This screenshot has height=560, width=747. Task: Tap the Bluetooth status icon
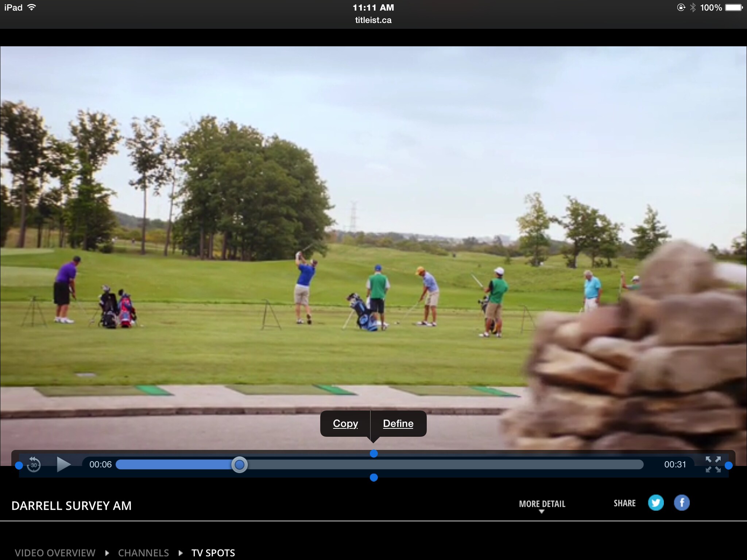click(693, 8)
